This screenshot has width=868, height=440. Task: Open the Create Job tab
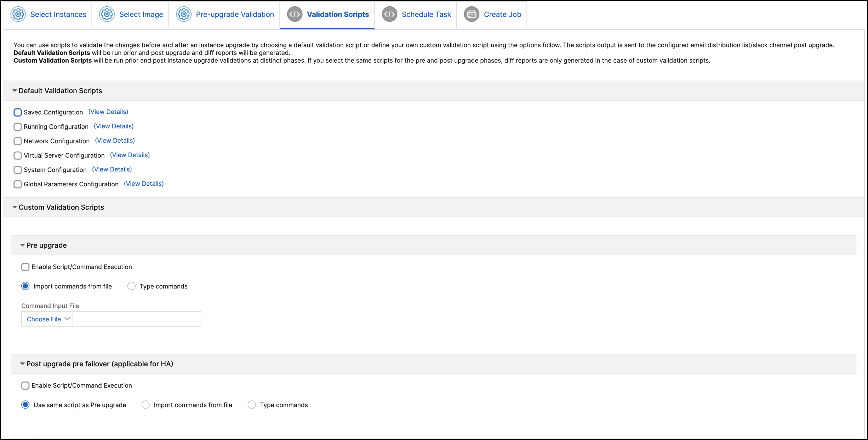click(x=492, y=15)
